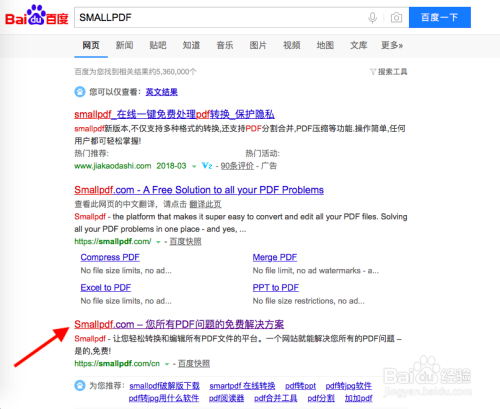Open 搜索工具 search tools
This screenshot has height=409, width=500.
point(392,72)
